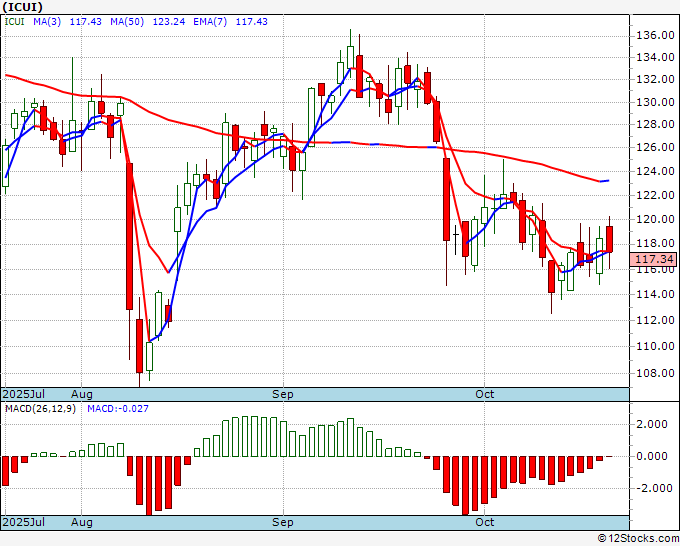Click the MA(3) value 117.43
This screenshot has width=680, height=546.
pyautogui.click(x=85, y=21)
